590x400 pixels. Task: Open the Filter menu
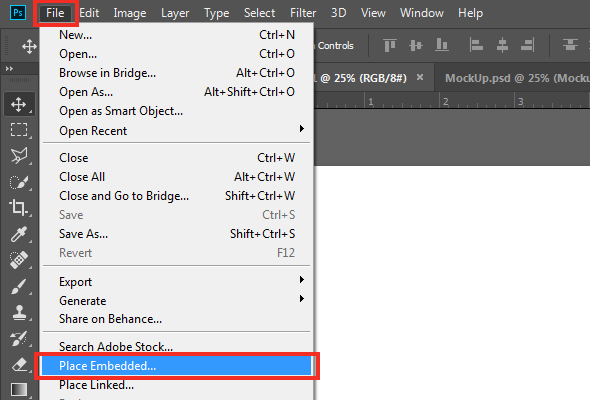(303, 13)
